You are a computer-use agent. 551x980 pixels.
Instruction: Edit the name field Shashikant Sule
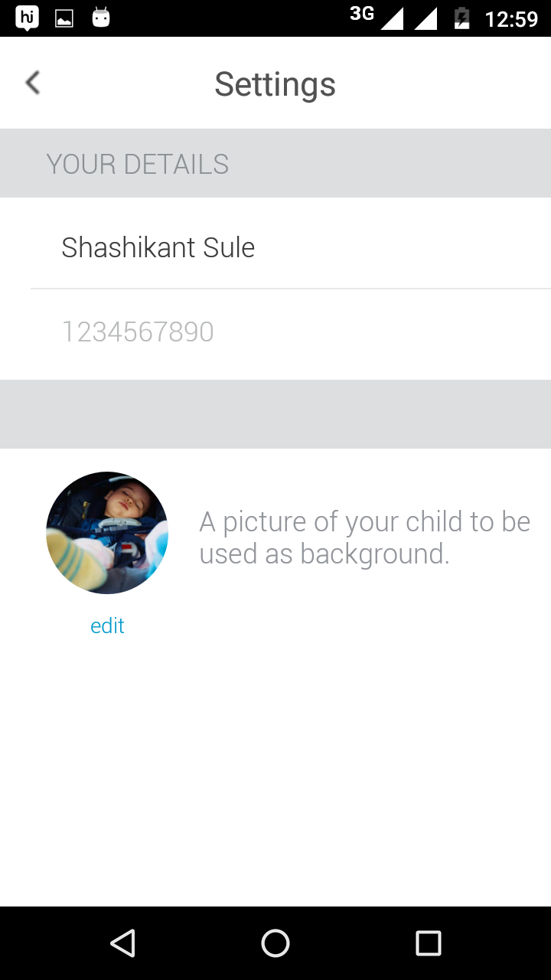[x=158, y=247]
